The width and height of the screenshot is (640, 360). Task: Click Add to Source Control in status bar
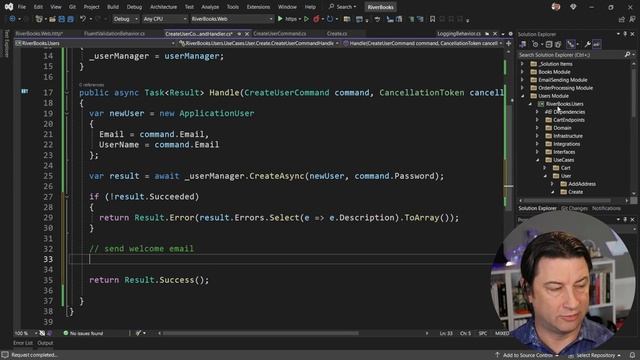click(x=527, y=356)
